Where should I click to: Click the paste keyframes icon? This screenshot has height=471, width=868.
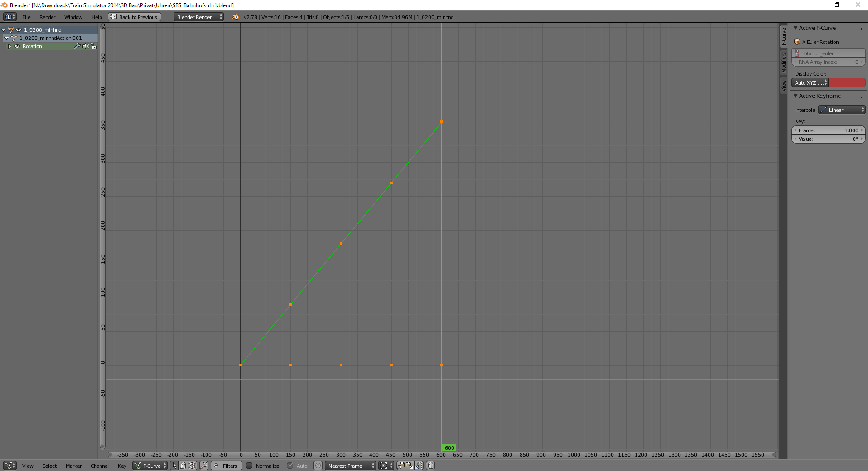410,466
